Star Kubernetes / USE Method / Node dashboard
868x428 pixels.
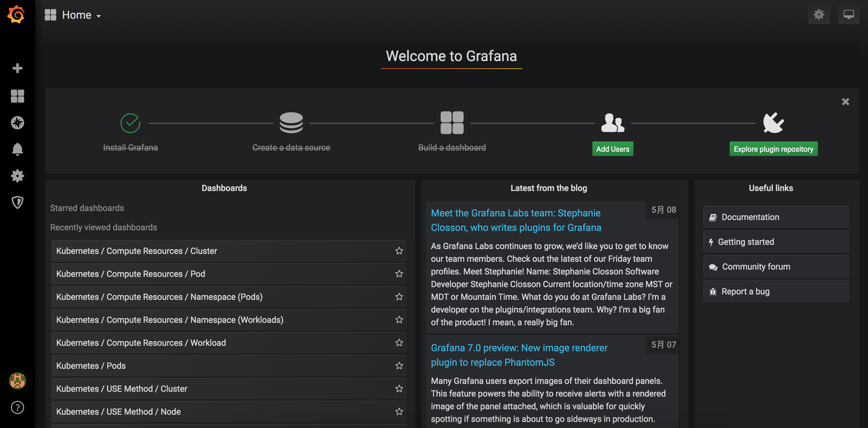point(399,411)
